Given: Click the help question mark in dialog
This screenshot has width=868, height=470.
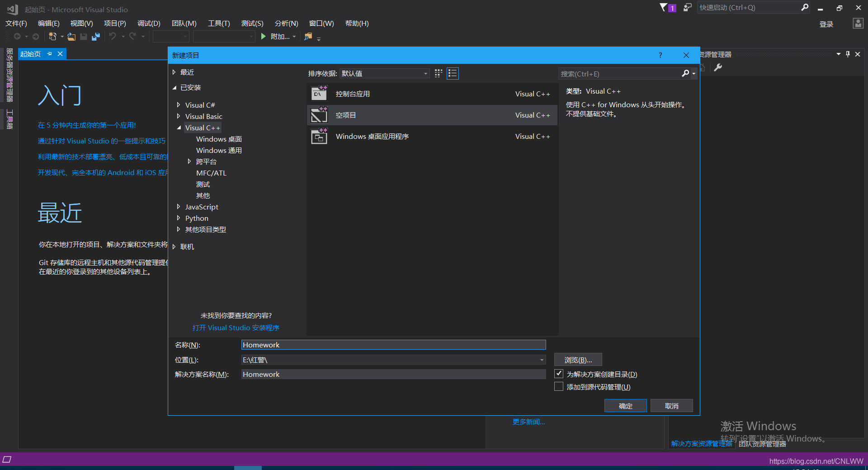Looking at the screenshot, I should (660, 55).
